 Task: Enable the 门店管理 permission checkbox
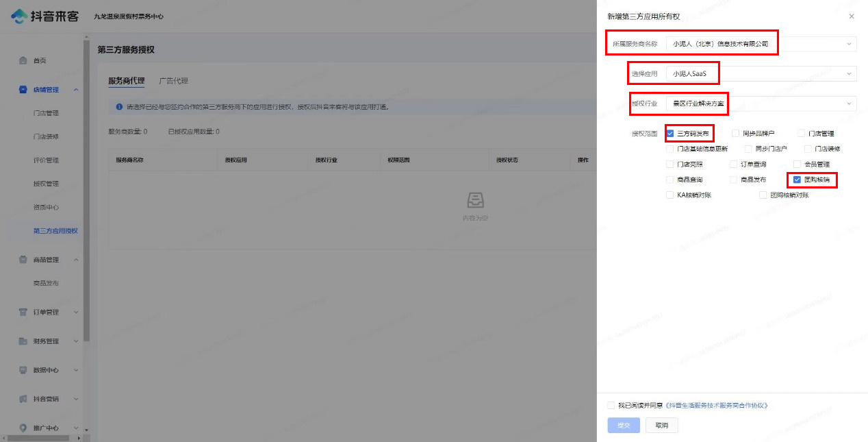pyautogui.click(x=801, y=134)
